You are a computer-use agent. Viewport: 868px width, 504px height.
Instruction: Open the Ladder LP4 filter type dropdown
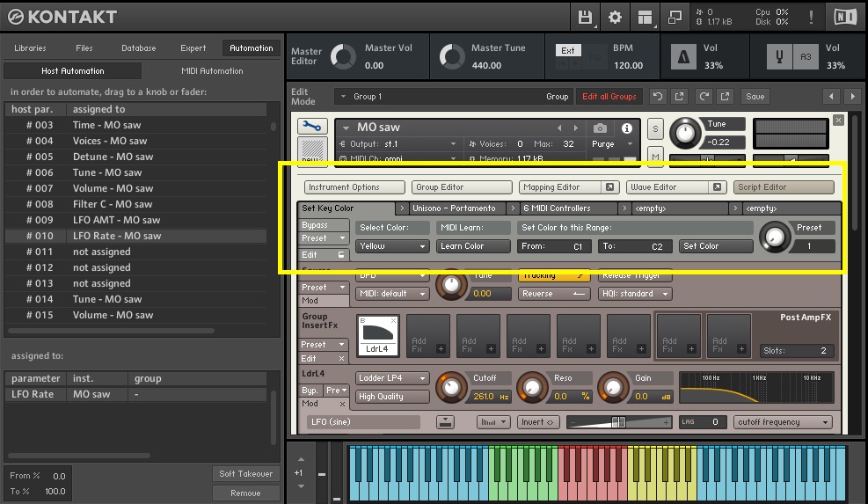pyautogui.click(x=392, y=377)
